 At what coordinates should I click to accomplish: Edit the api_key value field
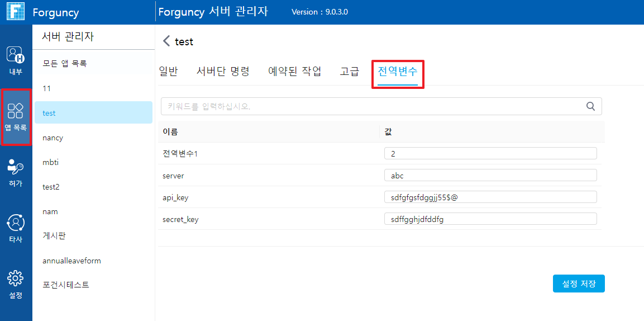[x=490, y=197]
